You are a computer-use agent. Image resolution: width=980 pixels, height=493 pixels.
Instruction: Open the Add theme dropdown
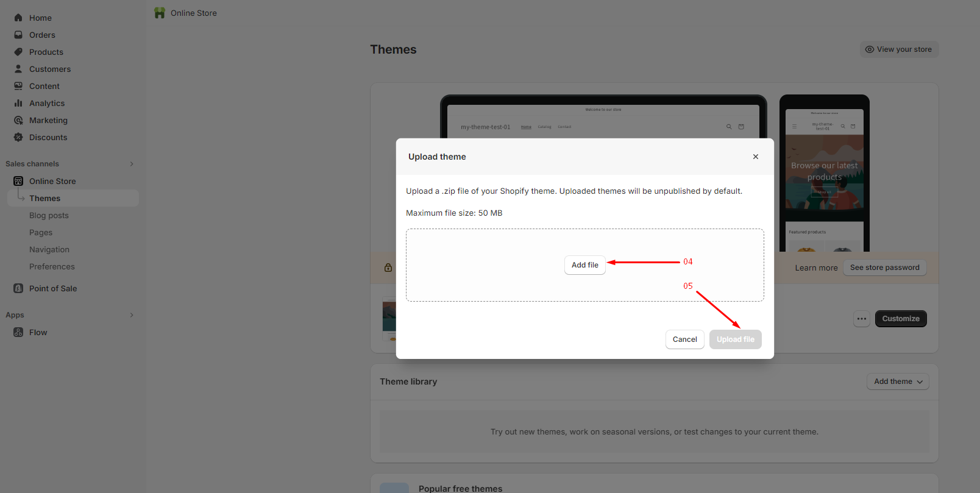tap(898, 381)
